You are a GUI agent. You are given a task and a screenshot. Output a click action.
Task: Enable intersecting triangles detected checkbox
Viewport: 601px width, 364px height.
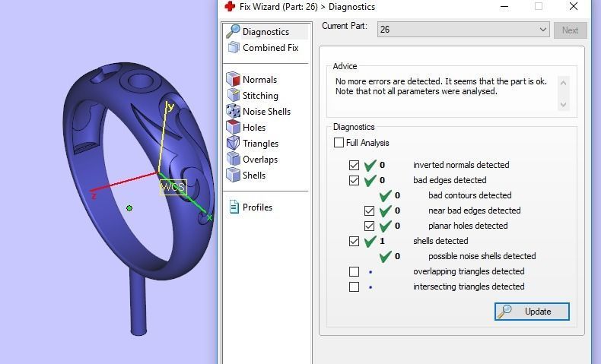pyautogui.click(x=354, y=286)
